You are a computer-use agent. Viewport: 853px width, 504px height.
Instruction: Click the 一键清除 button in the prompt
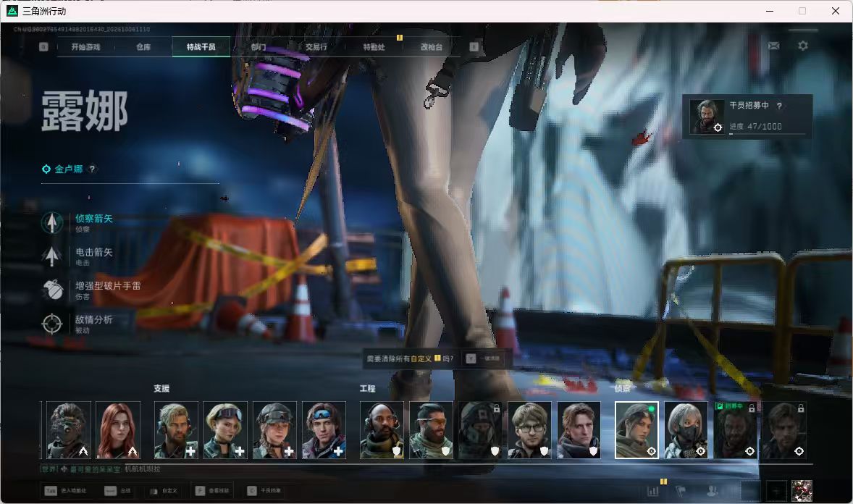pyautogui.click(x=484, y=358)
